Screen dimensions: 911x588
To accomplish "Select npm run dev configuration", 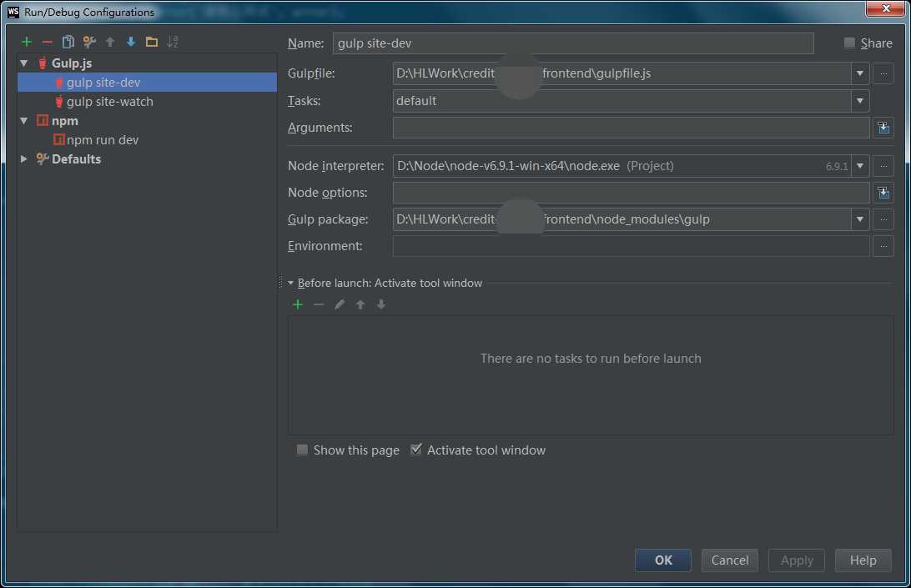I will [x=147, y=139].
